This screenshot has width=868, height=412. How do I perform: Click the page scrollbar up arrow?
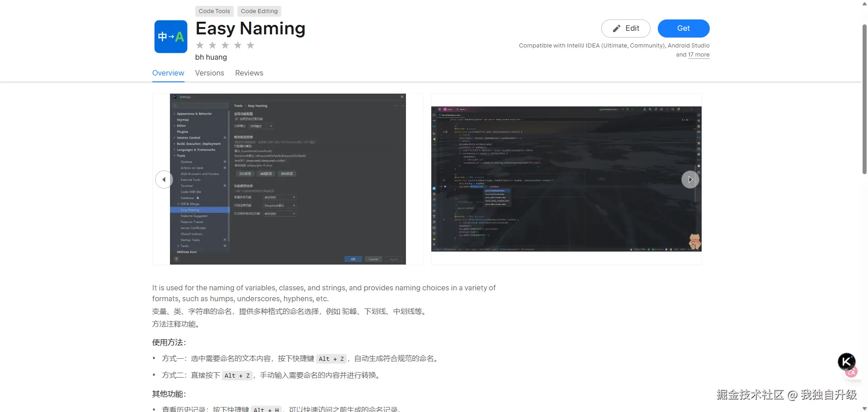pyautogui.click(x=864, y=4)
